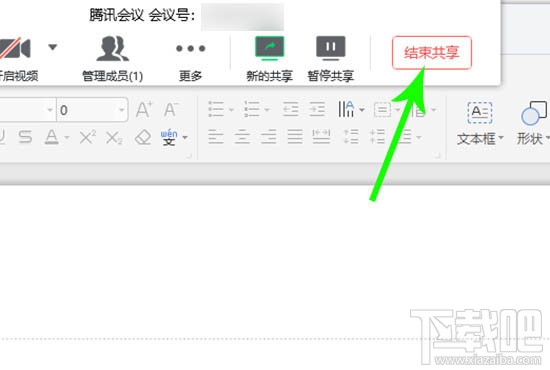The height and width of the screenshot is (370, 550).
Task: Open the font name dropdown arrow
Action: pos(50,110)
